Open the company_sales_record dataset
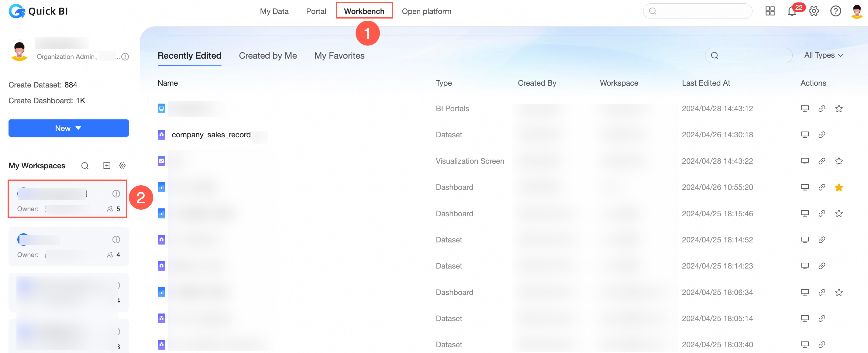 pos(211,134)
